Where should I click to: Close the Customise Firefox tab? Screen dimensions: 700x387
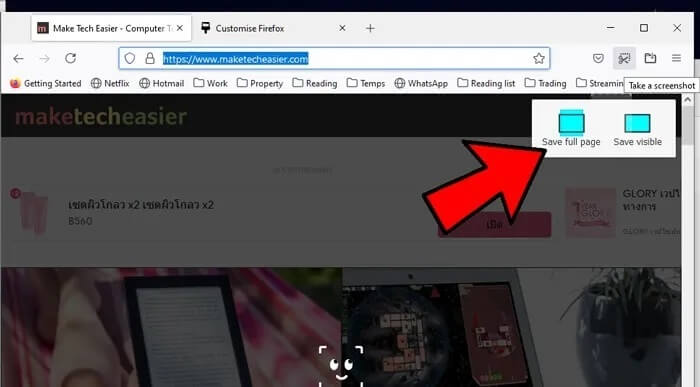pos(342,28)
